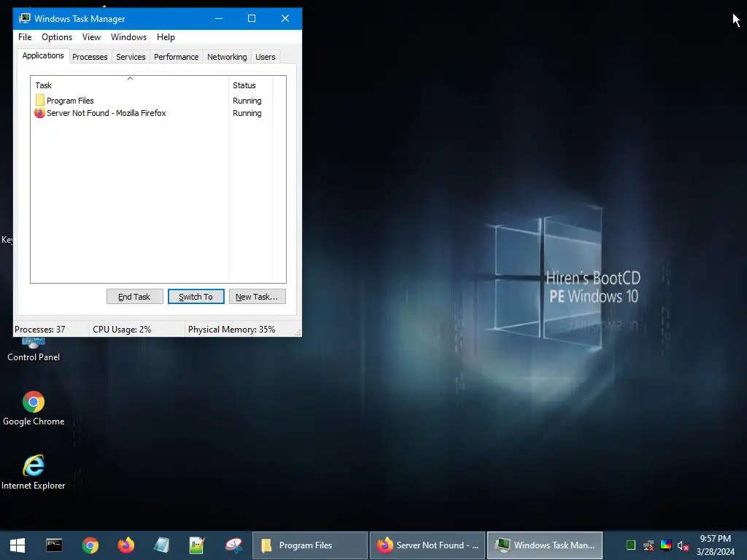Open the notepad-style taskbar icon next to Firefox

161,545
